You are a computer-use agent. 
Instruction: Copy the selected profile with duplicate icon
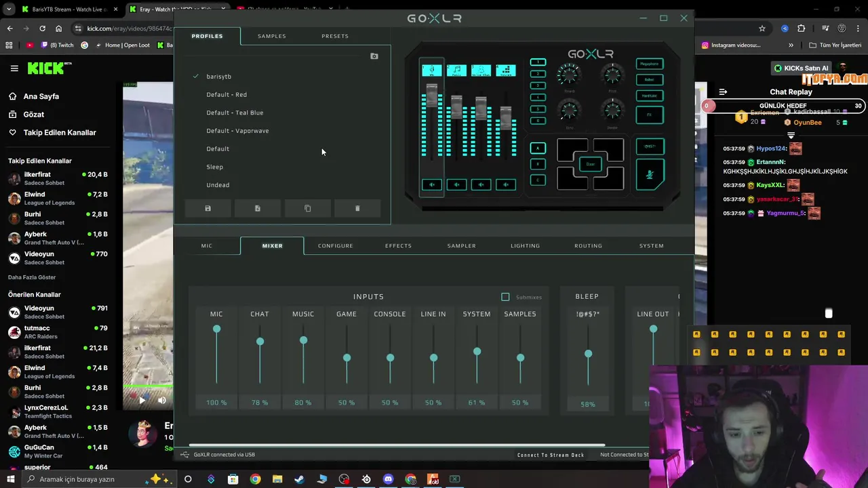point(308,208)
